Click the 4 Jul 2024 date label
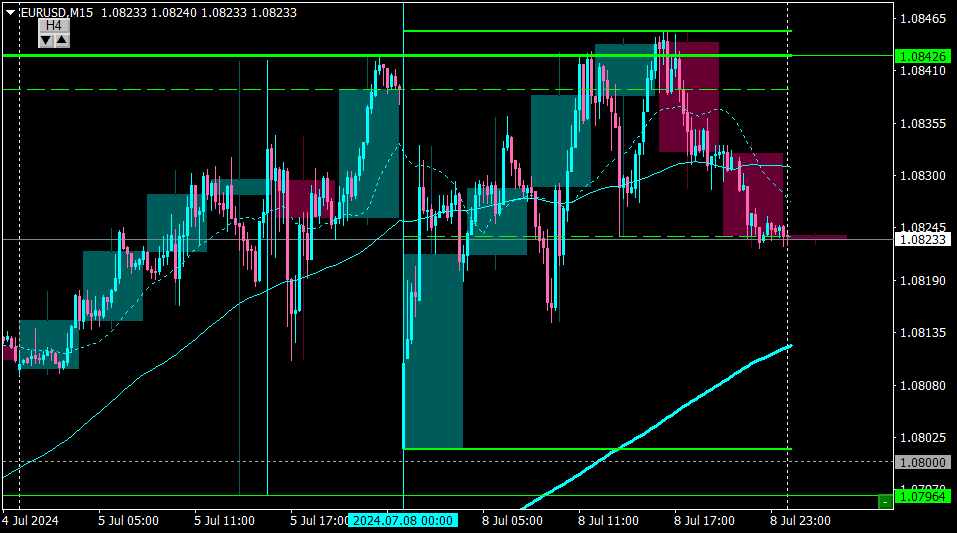Screen dimensions: 957x533 tap(31, 521)
